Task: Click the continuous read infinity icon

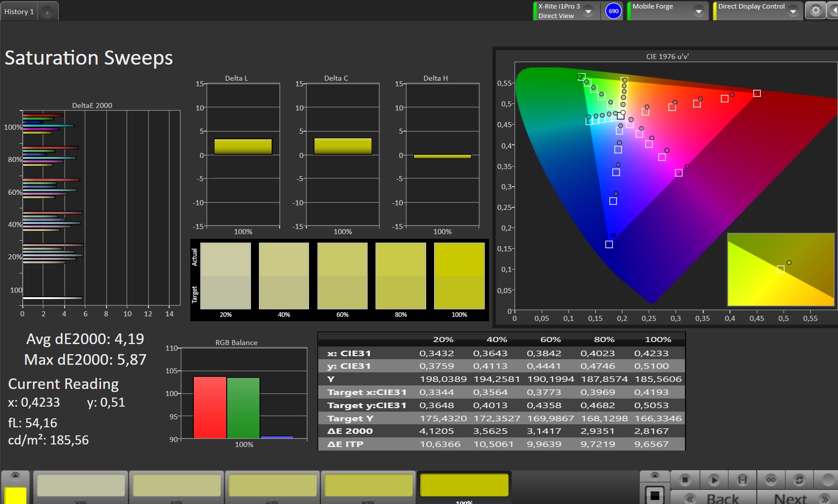Action: click(770, 479)
